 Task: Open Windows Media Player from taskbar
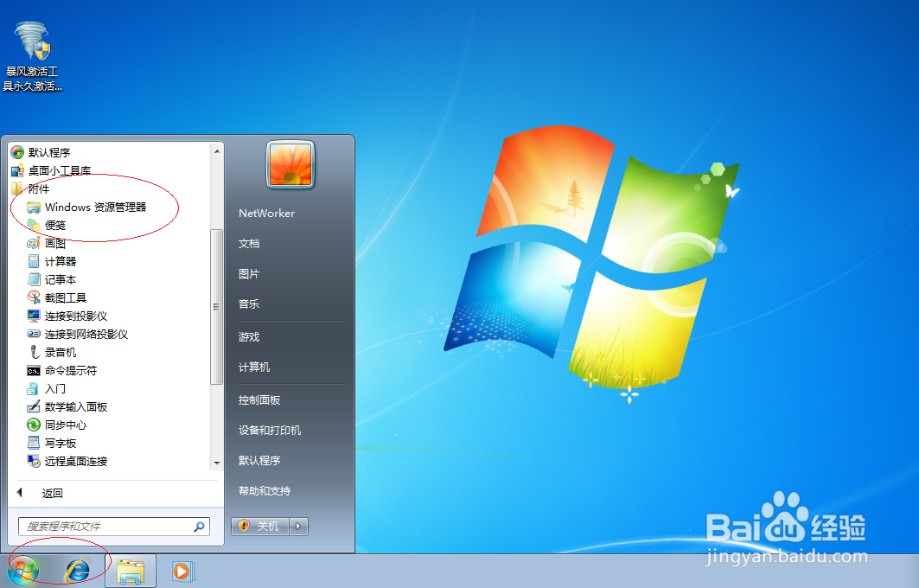coord(182,571)
